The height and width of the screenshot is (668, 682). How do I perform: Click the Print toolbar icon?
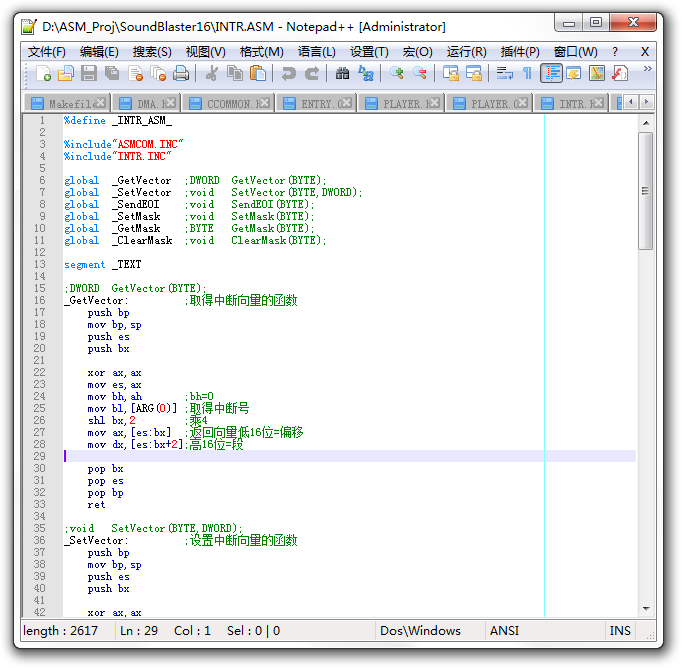click(181, 73)
